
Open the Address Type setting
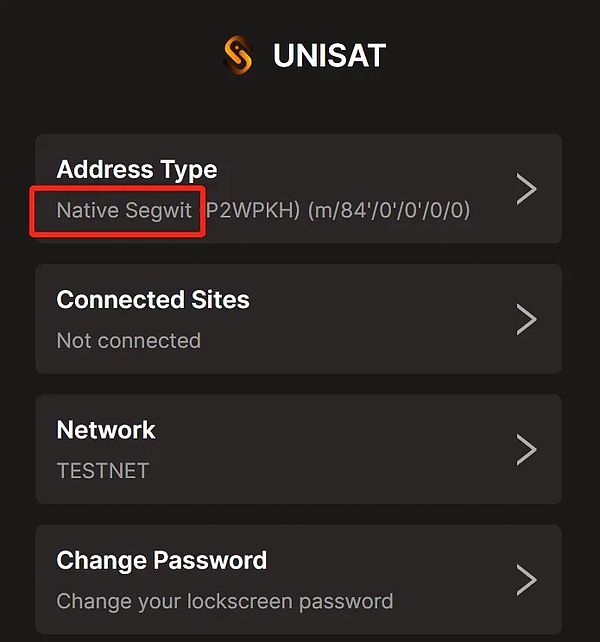click(137, 170)
